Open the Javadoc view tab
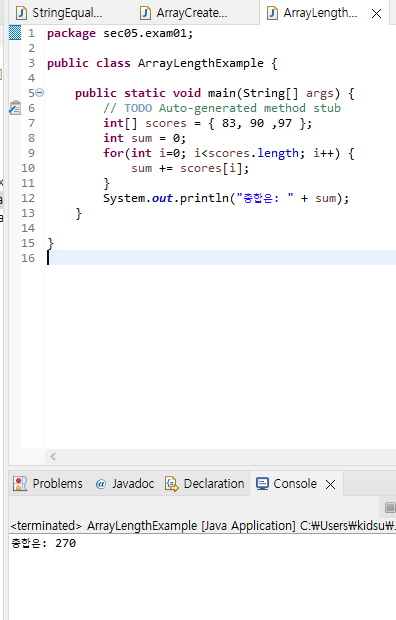The image size is (396, 620). (125, 484)
